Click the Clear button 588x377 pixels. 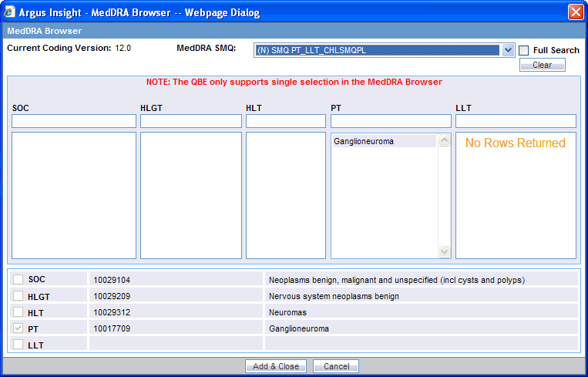click(x=543, y=65)
